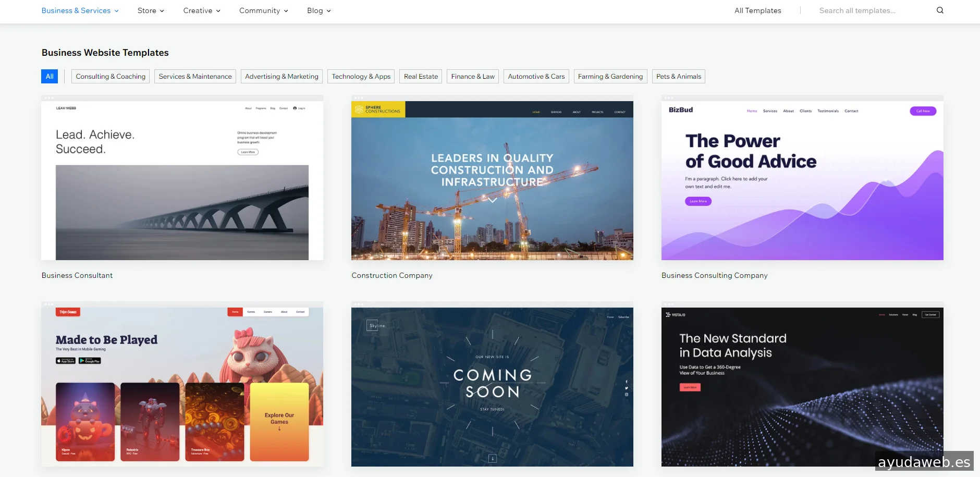Choose the Advertising & Marketing filter
980x477 pixels.
(x=281, y=77)
